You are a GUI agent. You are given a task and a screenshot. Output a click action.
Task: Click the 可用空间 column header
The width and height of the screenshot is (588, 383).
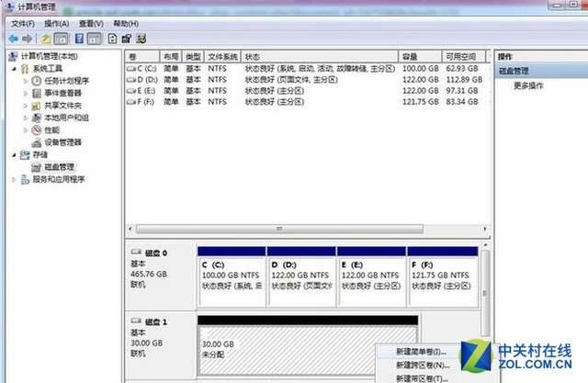click(x=459, y=56)
